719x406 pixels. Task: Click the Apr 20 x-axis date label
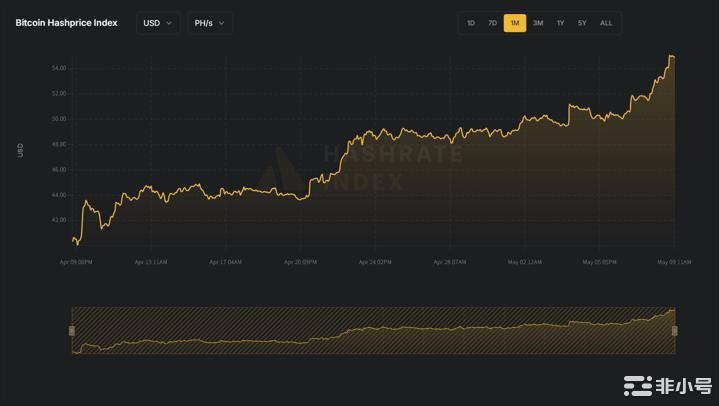[x=300, y=262]
